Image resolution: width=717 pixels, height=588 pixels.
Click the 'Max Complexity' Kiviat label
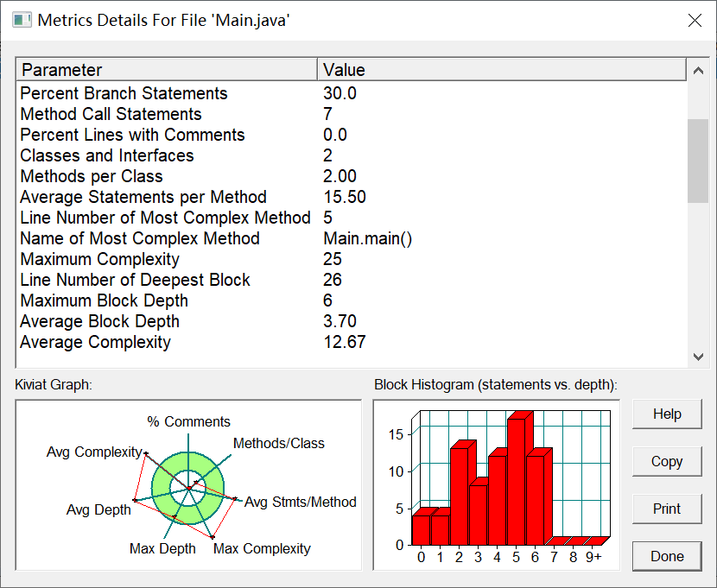[x=262, y=548]
